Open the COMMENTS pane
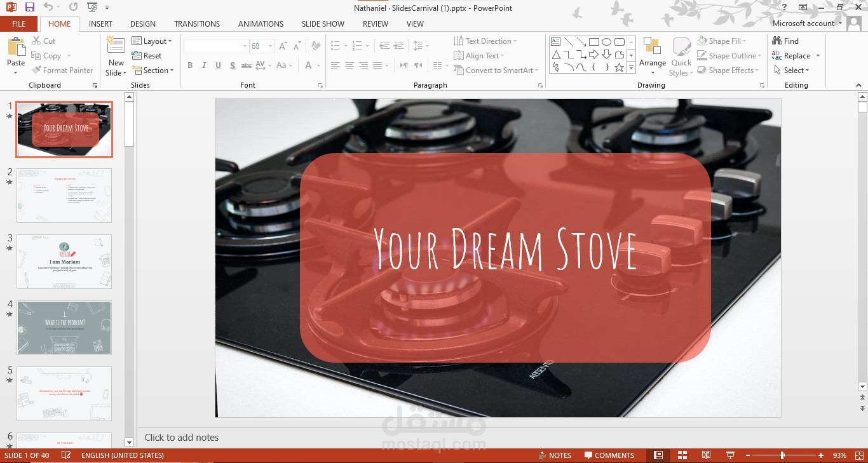The image size is (868, 463). click(609, 455)
